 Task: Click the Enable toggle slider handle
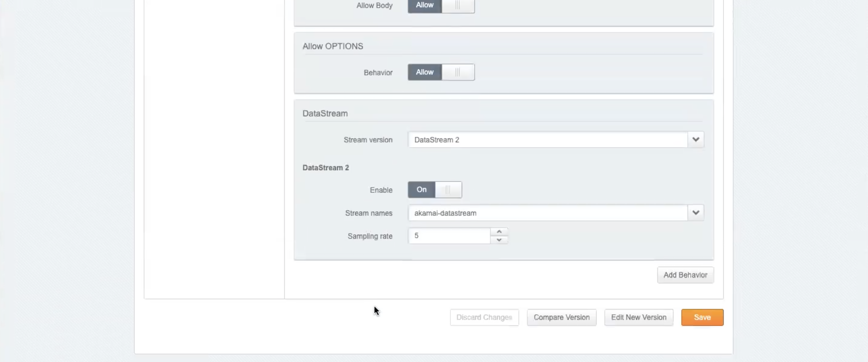coord(448,190)
